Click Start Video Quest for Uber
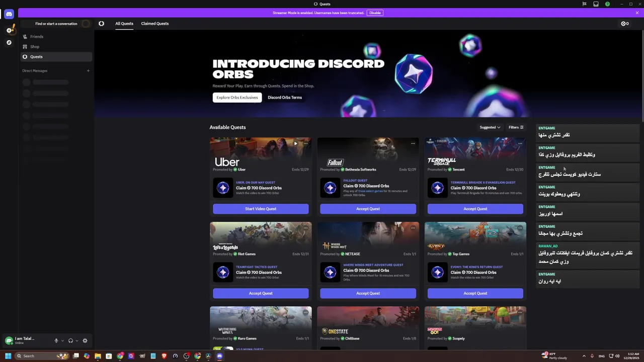The height and width of the screenshot is (362, 644). (261, 209)
